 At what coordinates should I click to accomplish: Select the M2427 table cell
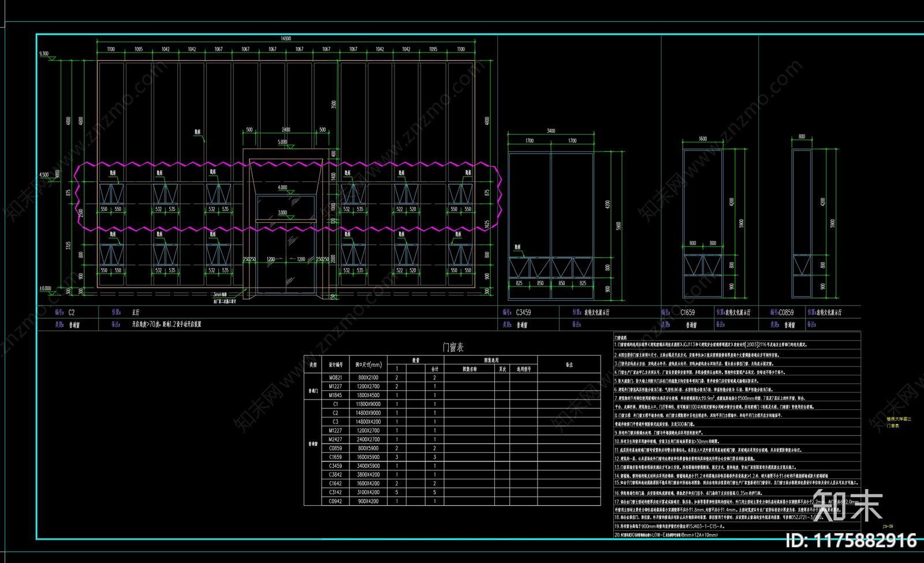tap(336, 439)
